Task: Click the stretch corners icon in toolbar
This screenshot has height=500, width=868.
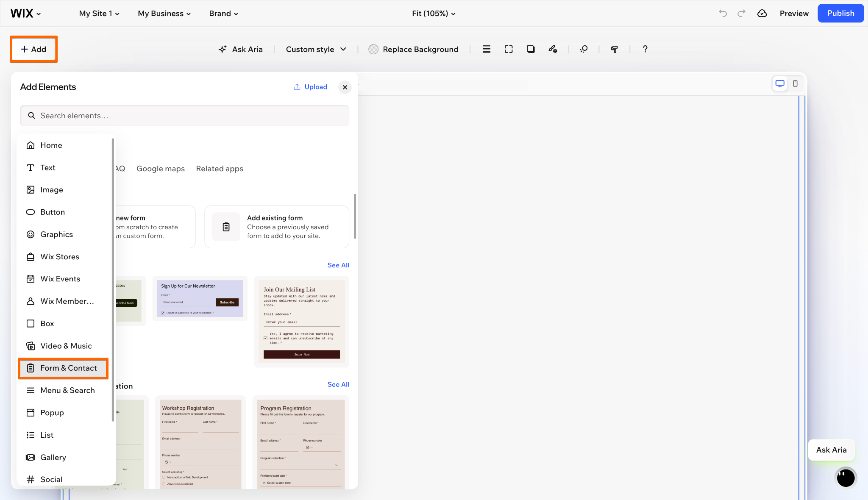Action: pos(509,49)
